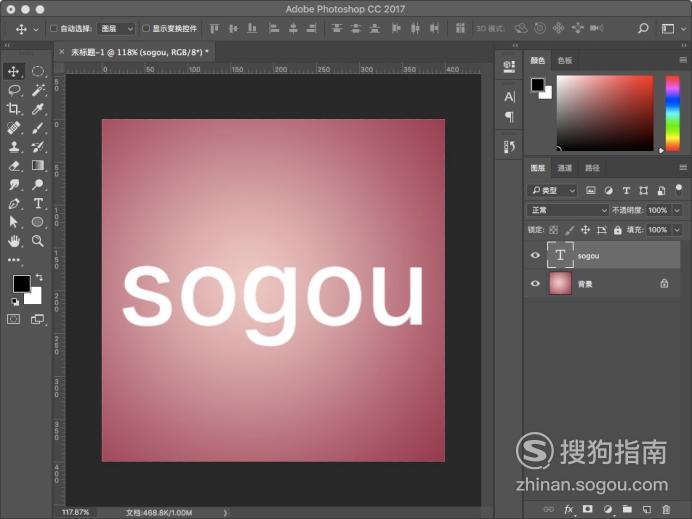The width and height of the screenshot is (692, 519).
Task: Open the Opacity slider dropdown
Action: [677, 211]
